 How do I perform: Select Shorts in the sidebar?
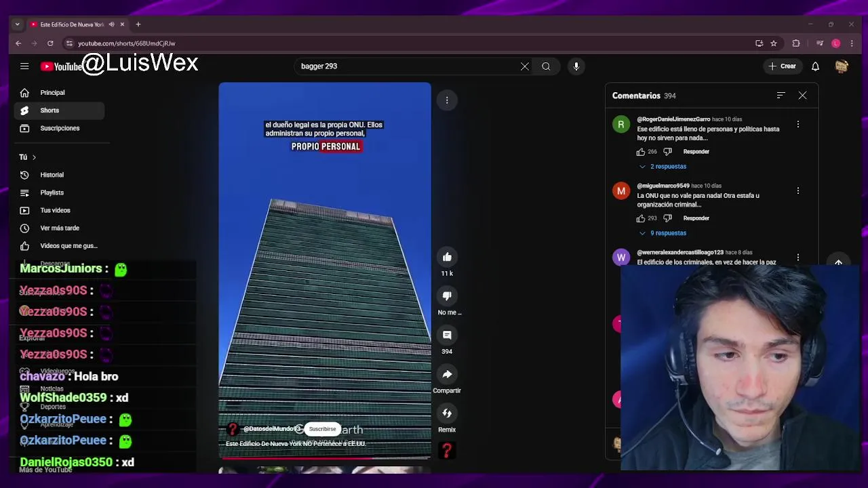(60, 110)
